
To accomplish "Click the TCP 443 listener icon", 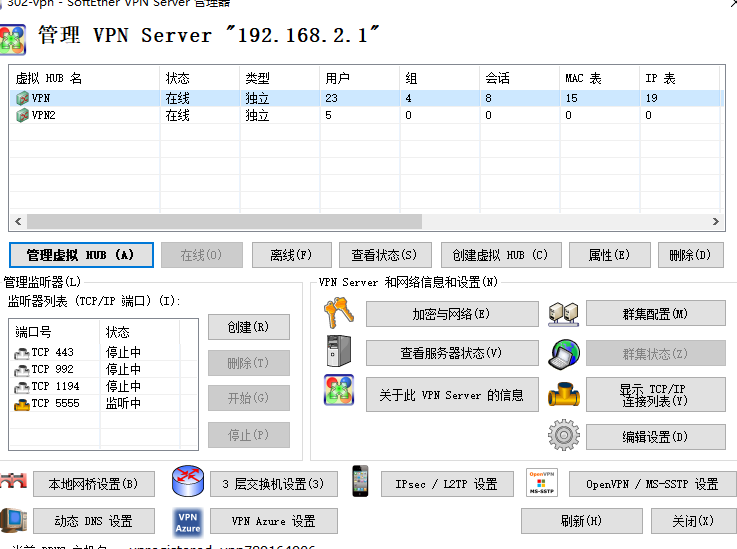I will coord(22,353).
